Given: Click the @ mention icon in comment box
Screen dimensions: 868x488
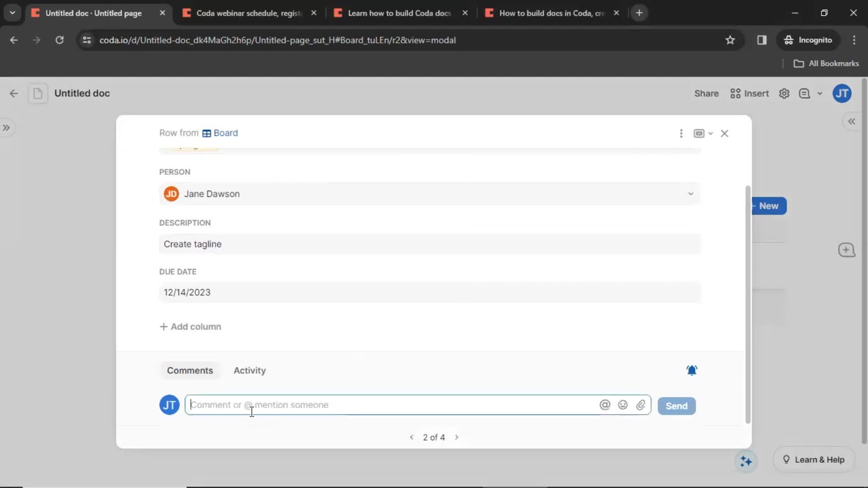Looking at the screenshot, I should [605, 404].
